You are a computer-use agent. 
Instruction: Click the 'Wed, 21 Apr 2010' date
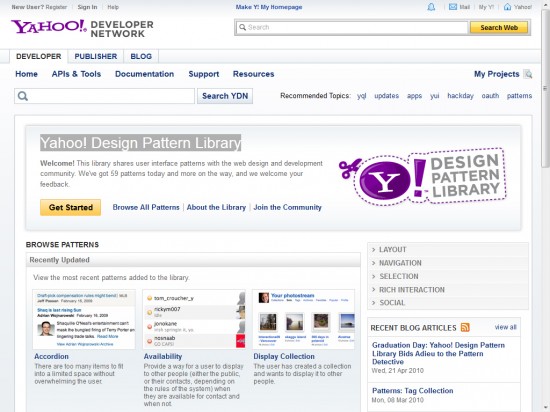[x=398, y=371]
